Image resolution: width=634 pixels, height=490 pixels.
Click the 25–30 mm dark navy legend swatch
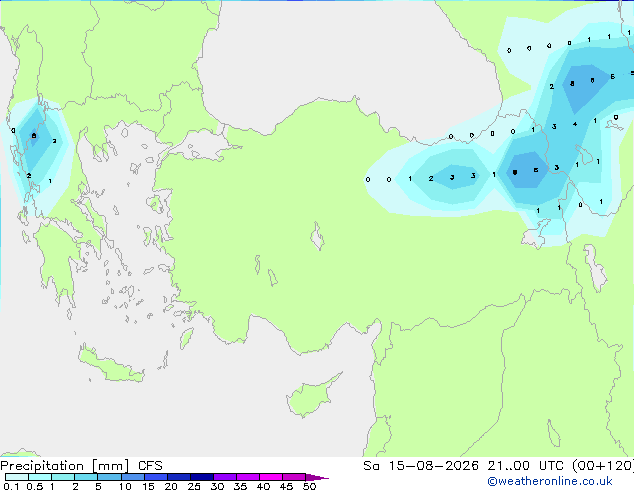click(x=202, y=477)
